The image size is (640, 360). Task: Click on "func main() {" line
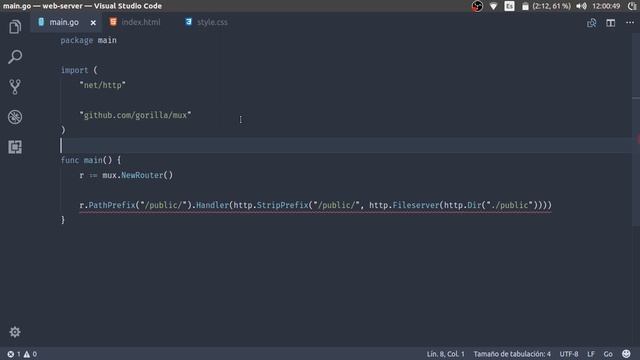coord(91,160)
